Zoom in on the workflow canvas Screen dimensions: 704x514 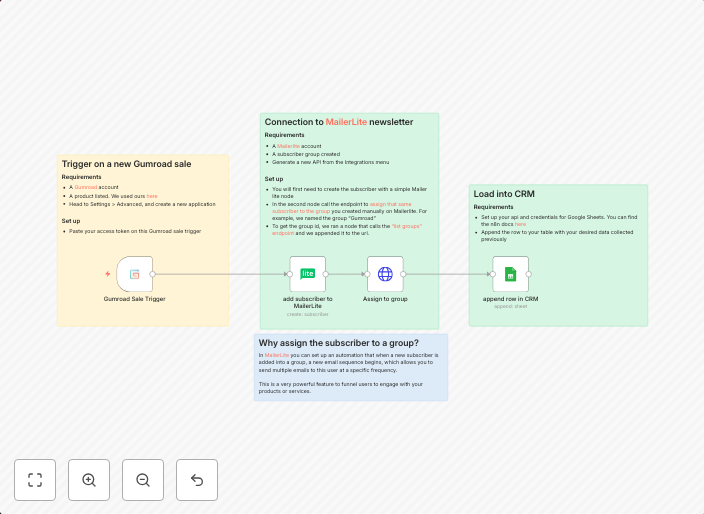tap(89, 480)
